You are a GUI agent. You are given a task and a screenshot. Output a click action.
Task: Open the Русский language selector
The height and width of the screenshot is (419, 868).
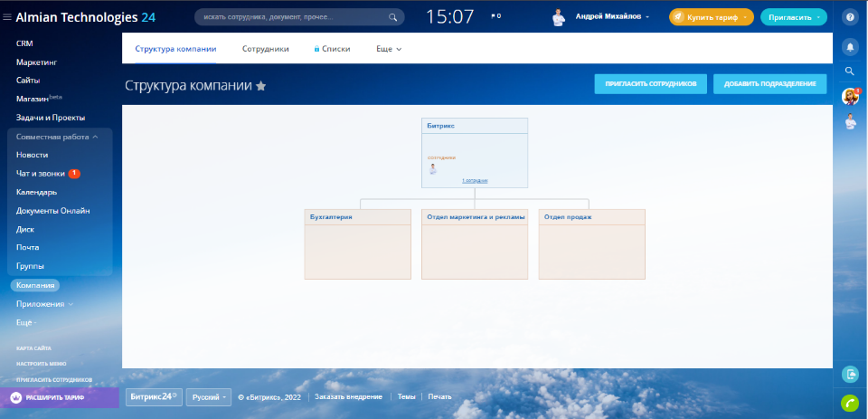coord(209,397)
